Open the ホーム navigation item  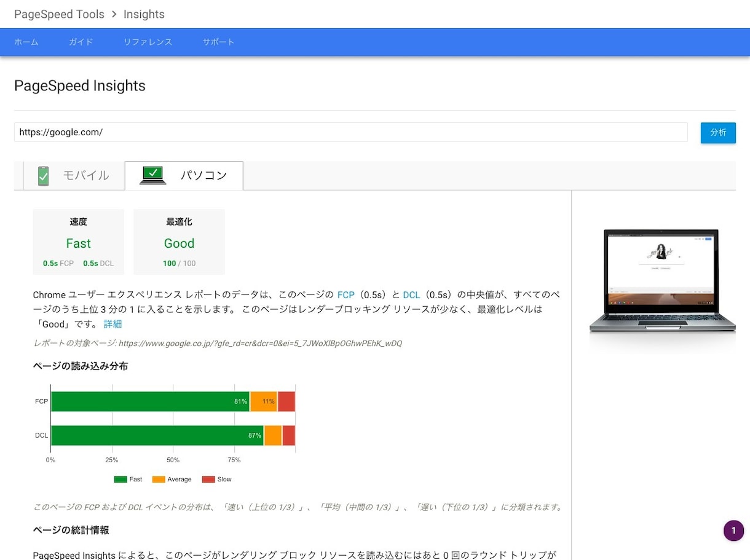[26, 42]
